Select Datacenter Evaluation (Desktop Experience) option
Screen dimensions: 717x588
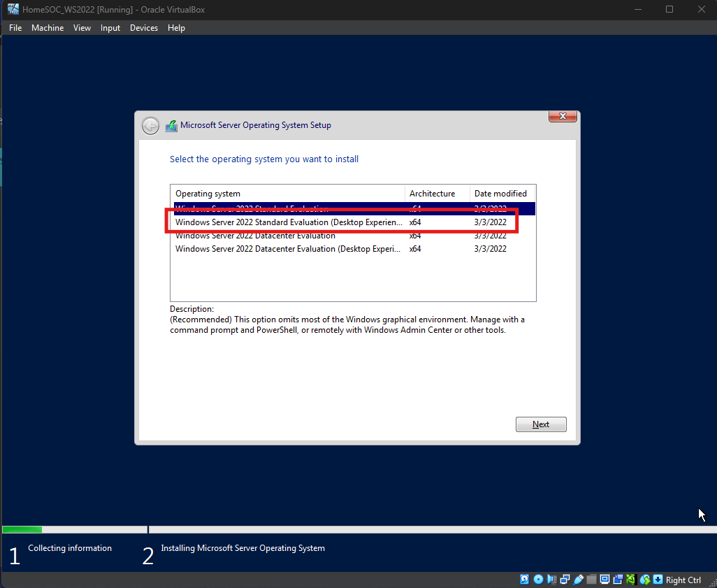tap(289, 249)
